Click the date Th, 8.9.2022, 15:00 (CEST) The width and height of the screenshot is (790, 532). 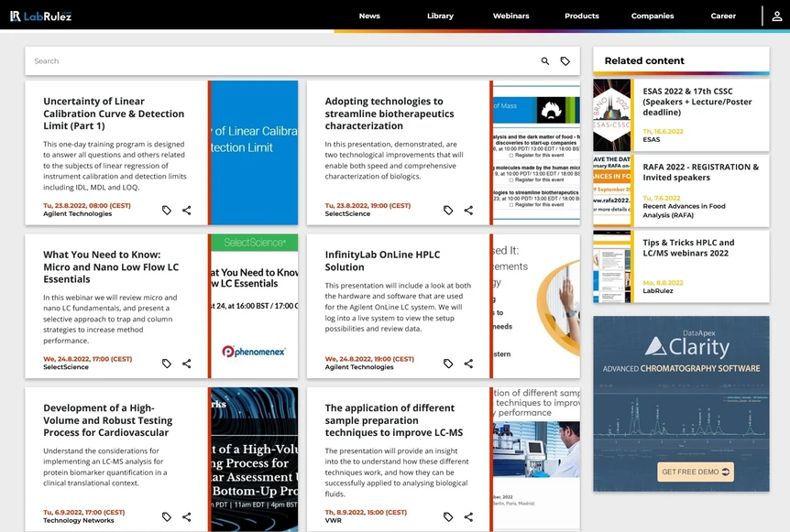pos(366,513)
